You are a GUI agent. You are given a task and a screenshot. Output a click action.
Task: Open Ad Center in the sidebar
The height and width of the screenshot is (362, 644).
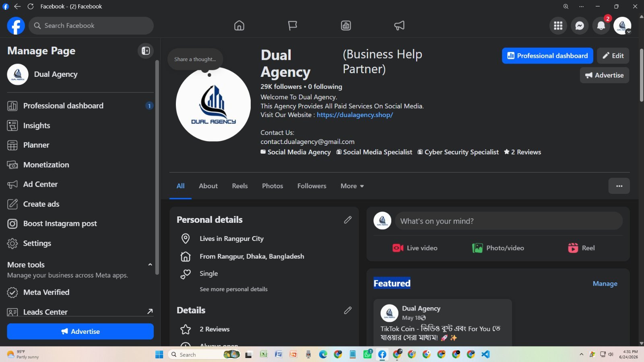(80, 184)
